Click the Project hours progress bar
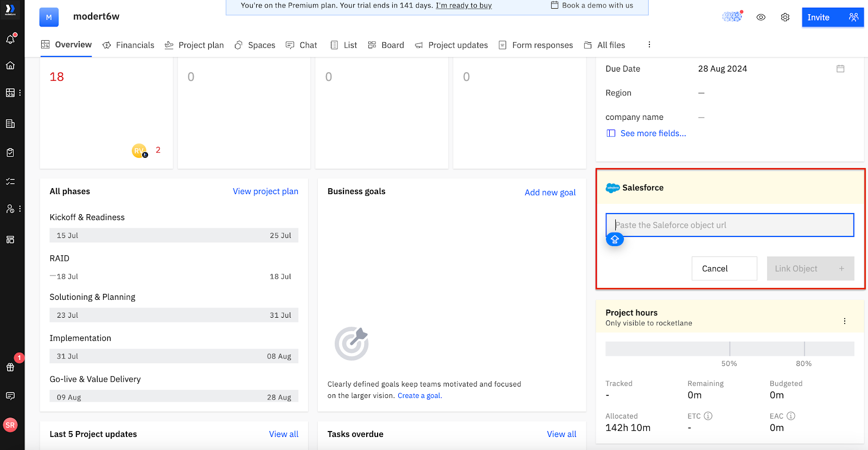 click(x=730, y=349)
